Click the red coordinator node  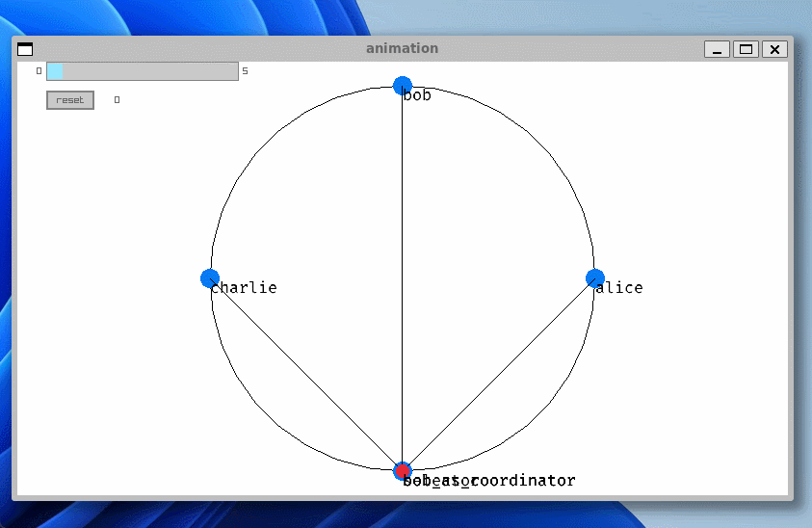(x=403, y=471)
